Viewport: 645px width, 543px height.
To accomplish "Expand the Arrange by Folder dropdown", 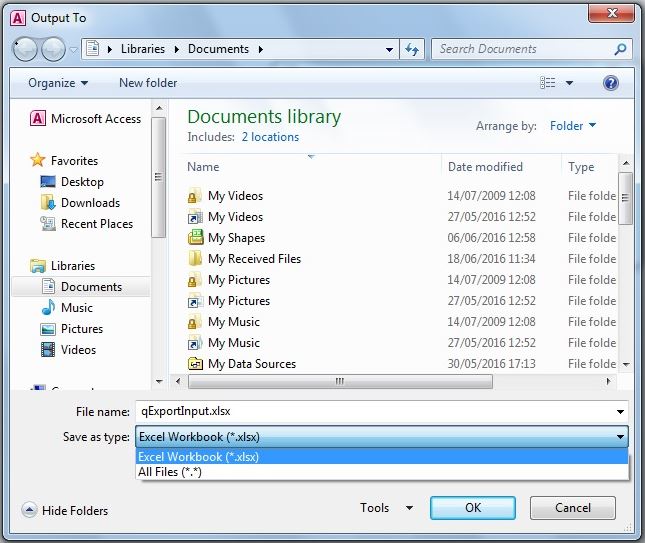I will point(573,126).
